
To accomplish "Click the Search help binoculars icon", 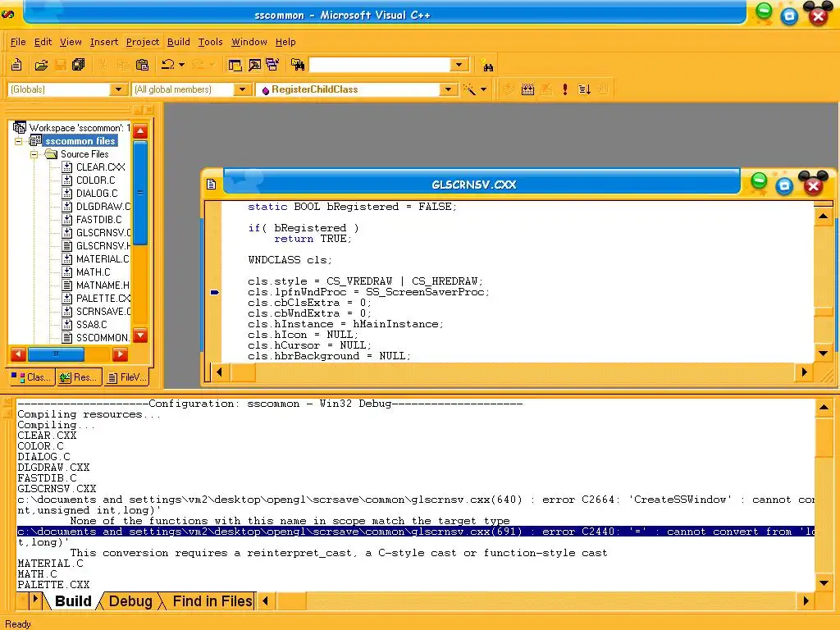I will coord(487,66).
